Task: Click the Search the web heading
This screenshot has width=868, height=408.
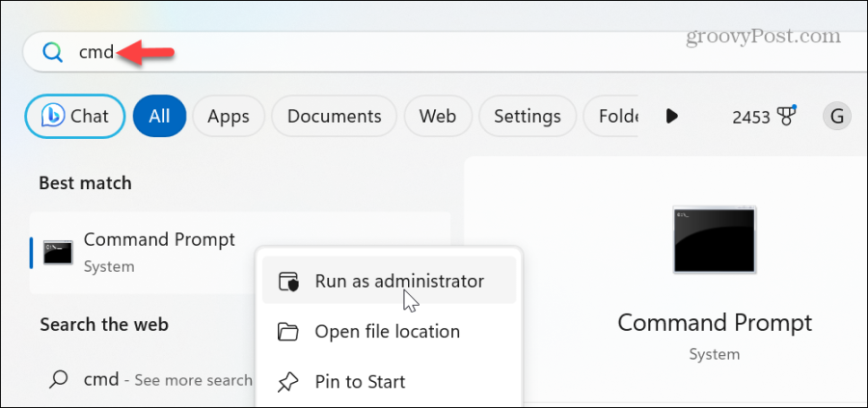Action: [104, 324]
